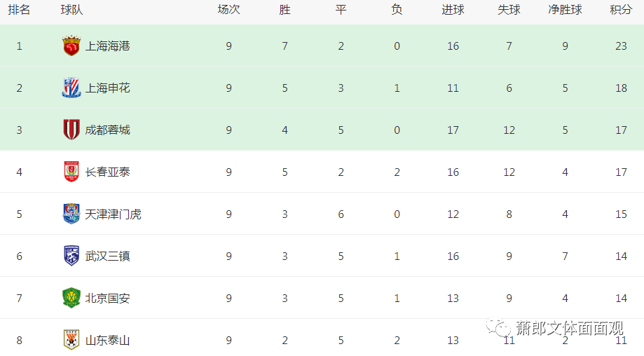Click the 北京国安 green badge icon
Screen dimensions: 644x356
pyautogui.click(x=71, y=298)
